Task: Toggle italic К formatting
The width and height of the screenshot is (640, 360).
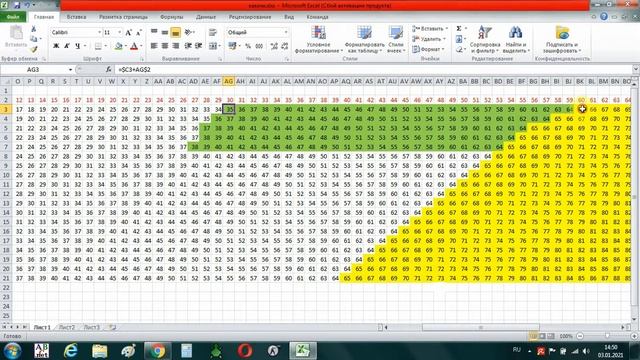Action: click(67, 46)
